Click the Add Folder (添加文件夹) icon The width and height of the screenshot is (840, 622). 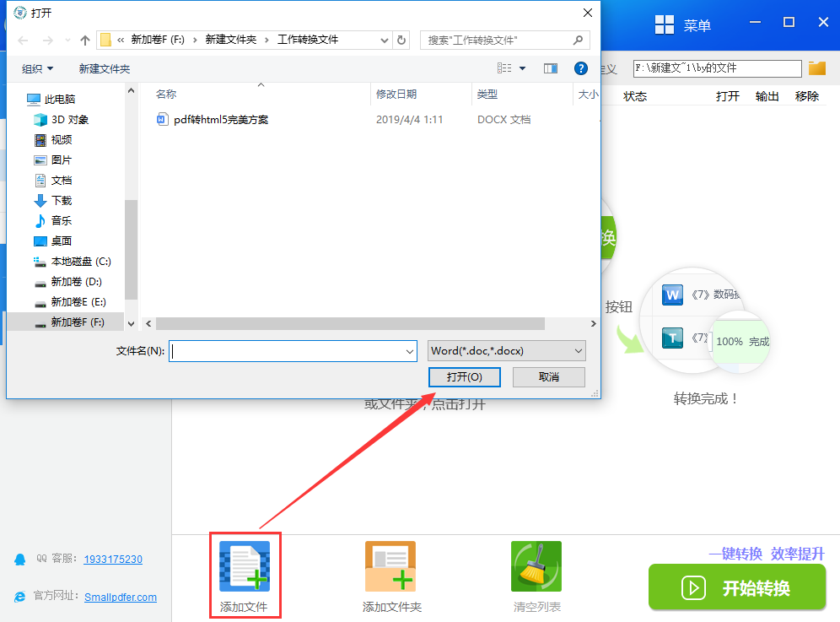(390, 566)
